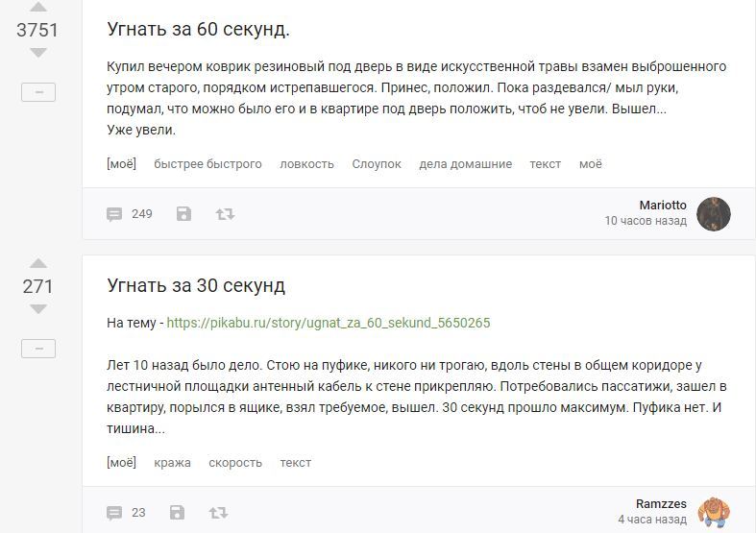Select the "Слоупок" tag

[377, 164]
